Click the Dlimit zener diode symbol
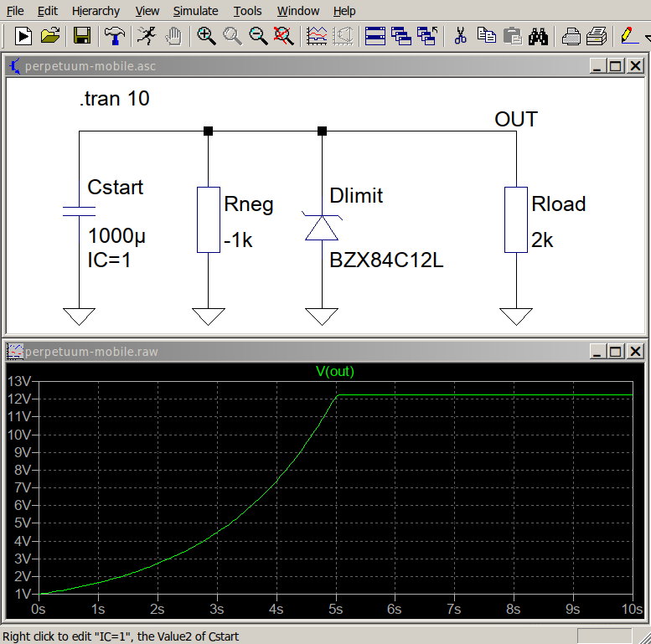Viewport: 651px width, 644px height. coord(322,228)
